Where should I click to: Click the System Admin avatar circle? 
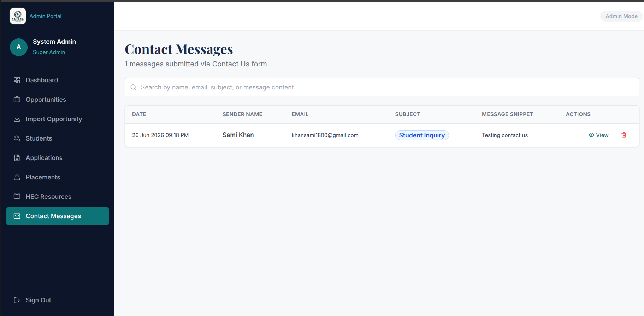(19, 47)
